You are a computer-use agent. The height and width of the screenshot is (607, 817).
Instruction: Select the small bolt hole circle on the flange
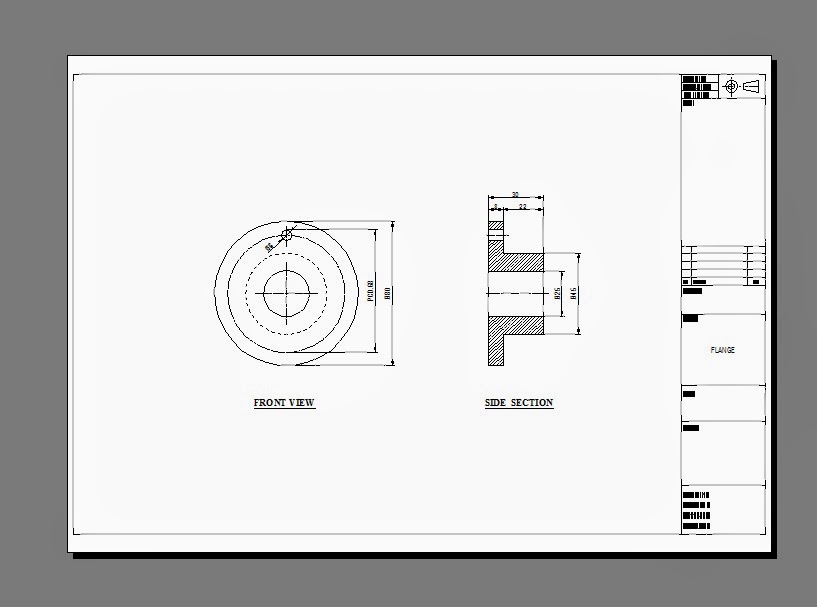coord(287,234)
